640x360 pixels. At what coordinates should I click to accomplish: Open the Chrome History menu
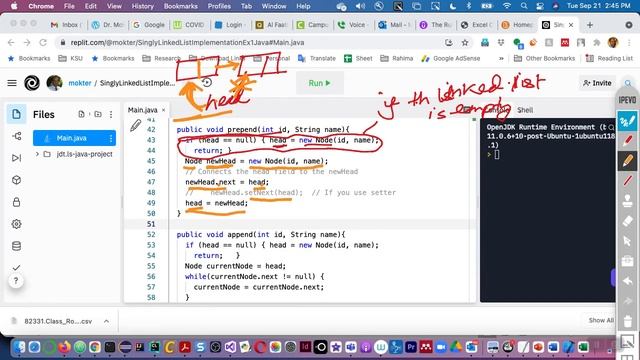click(x=142, y=6)
